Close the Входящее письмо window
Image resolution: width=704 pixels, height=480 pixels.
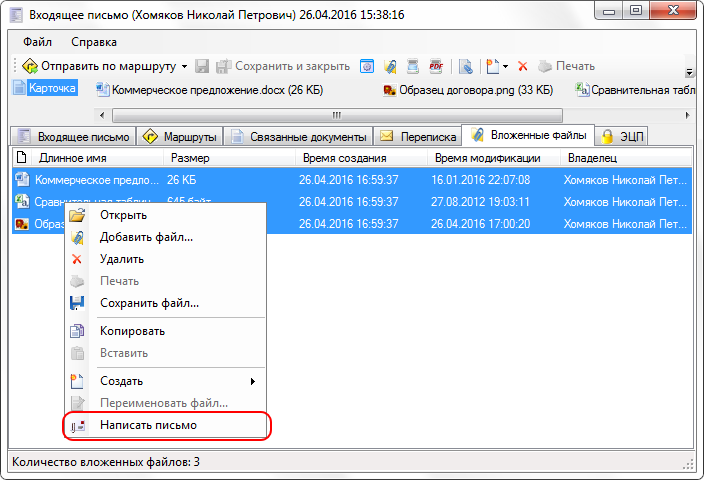673,10
